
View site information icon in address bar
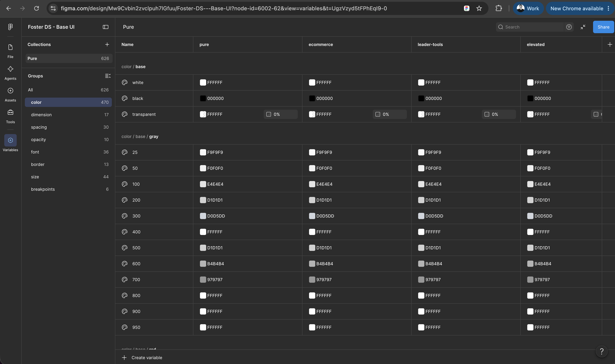[x=53, y=8]
